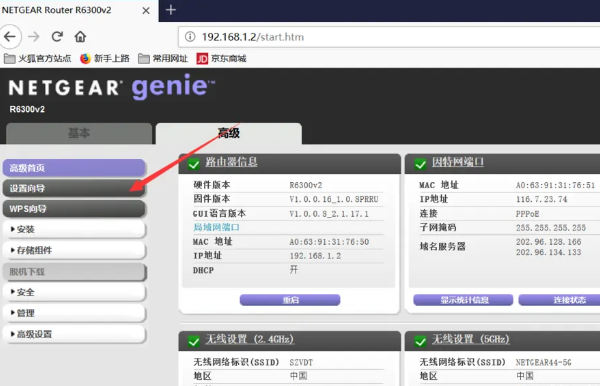Viewport: 600px width, 386px height.
Task: Expand the 安装 sidebar section
Action: click(x=74, y=230)
